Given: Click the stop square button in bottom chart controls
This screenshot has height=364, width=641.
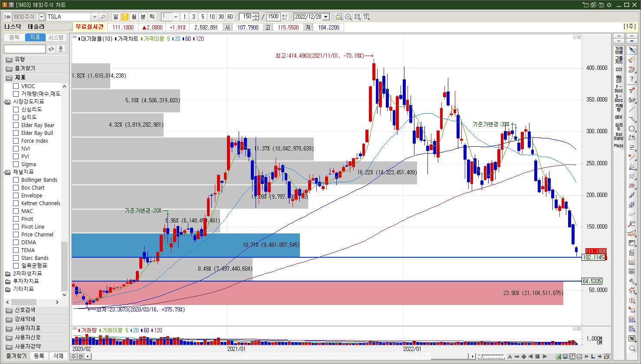Looking at the screenshot, I should 537,357.
